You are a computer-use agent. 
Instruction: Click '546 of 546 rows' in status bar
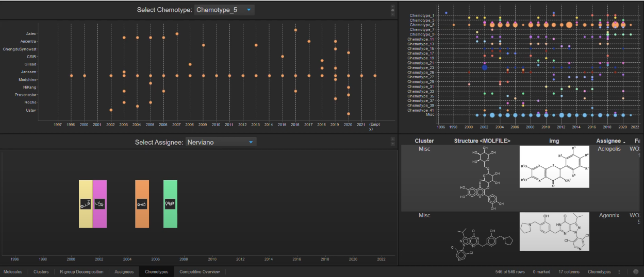click(x=510, y=272)
